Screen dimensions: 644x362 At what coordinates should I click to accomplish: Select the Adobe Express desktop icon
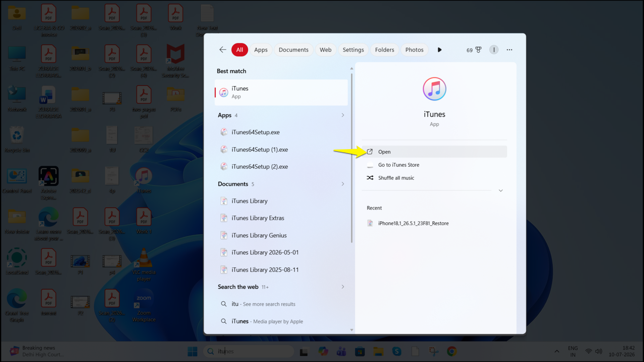coord(49,183)
